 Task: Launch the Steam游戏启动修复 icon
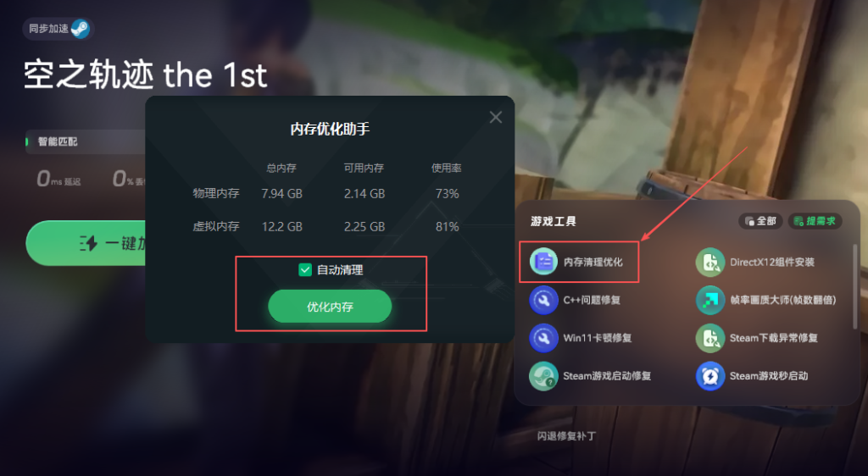(543, 376)
